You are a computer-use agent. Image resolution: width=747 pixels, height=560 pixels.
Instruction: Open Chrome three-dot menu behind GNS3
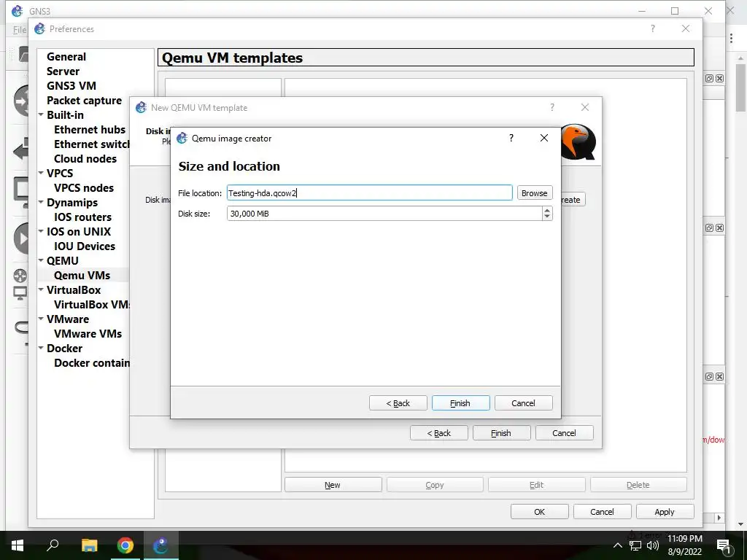point(731,38)
